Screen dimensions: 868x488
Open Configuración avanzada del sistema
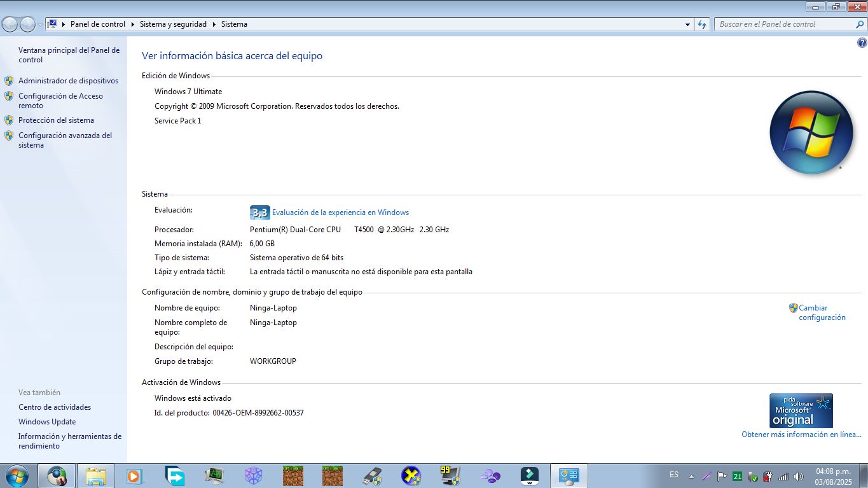click(65, 140)
